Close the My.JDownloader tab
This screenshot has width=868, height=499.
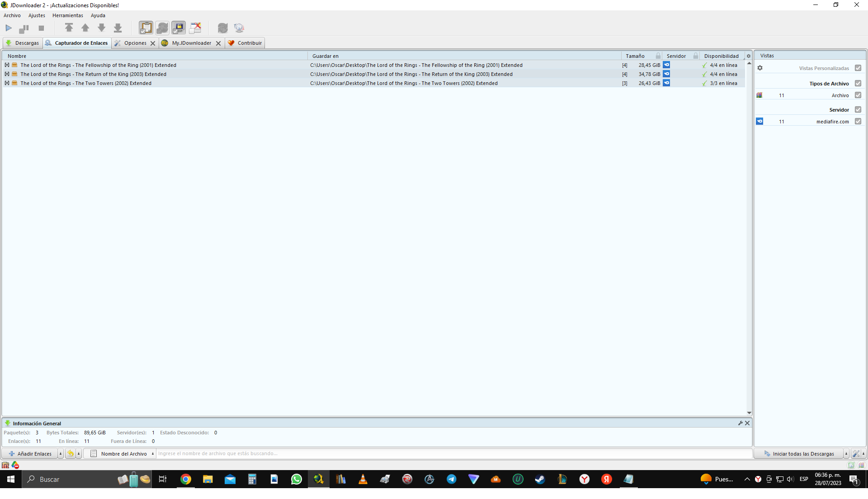pos(218,43)
